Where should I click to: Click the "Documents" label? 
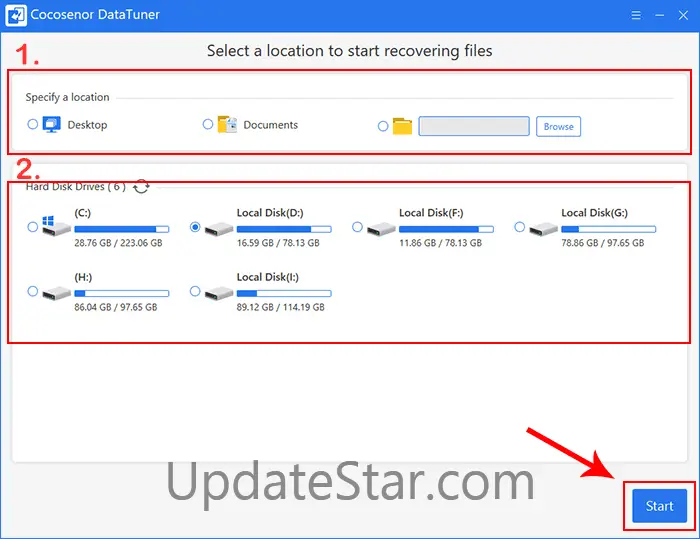(x=271, y=125)
